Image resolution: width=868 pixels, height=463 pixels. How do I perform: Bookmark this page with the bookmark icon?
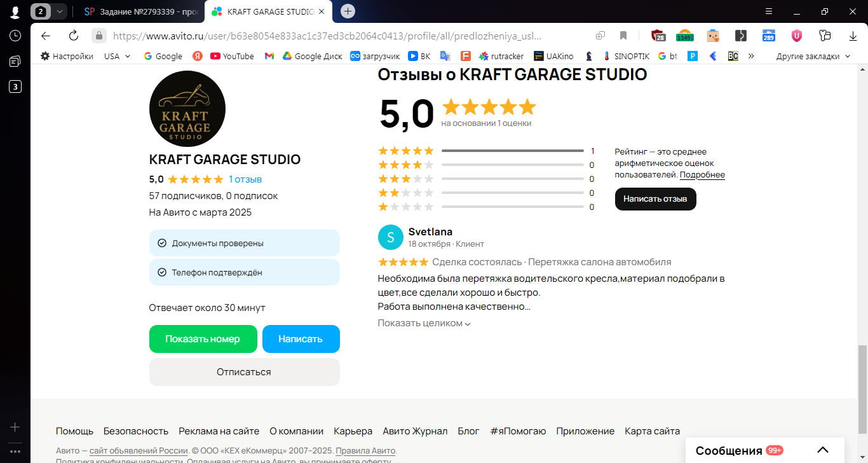coord(623,36)
